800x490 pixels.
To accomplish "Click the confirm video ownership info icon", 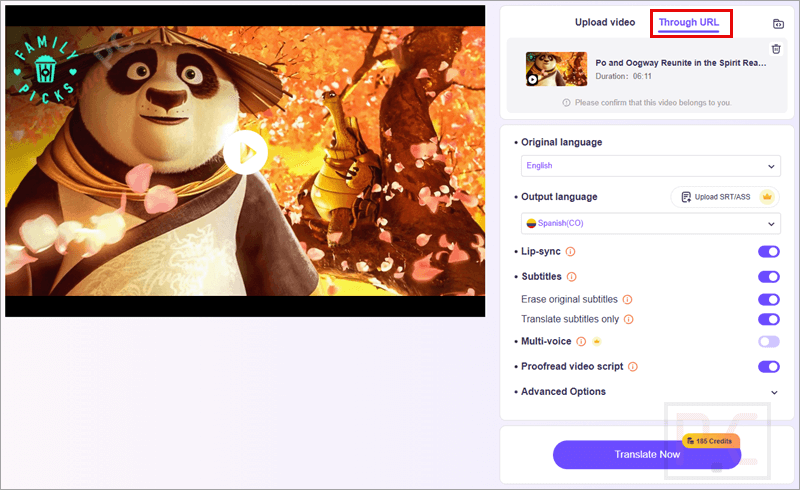I will coord(566,103).
